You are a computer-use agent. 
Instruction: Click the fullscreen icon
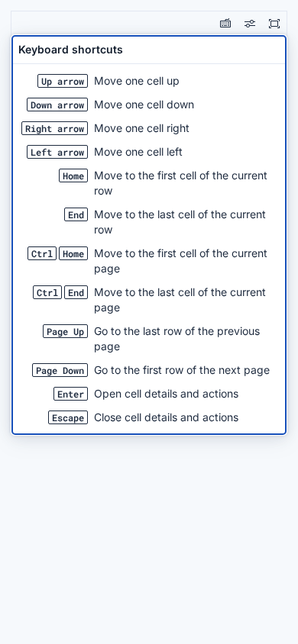click(274, 24)
